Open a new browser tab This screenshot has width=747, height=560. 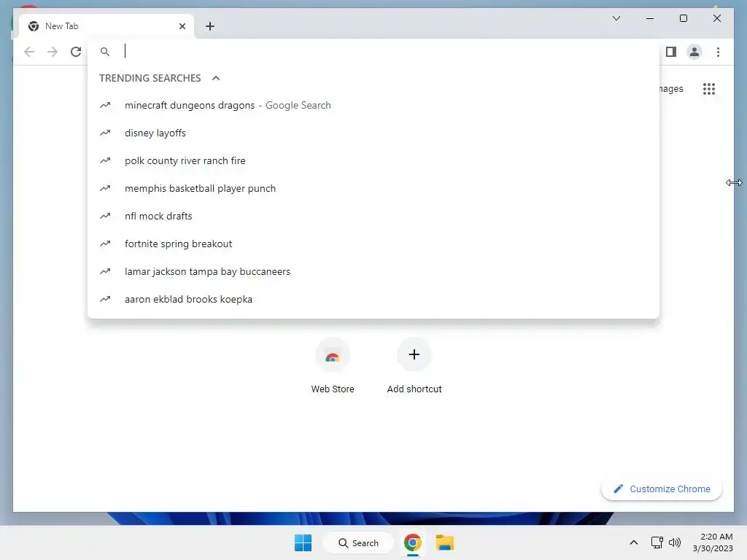click(210, 26)
